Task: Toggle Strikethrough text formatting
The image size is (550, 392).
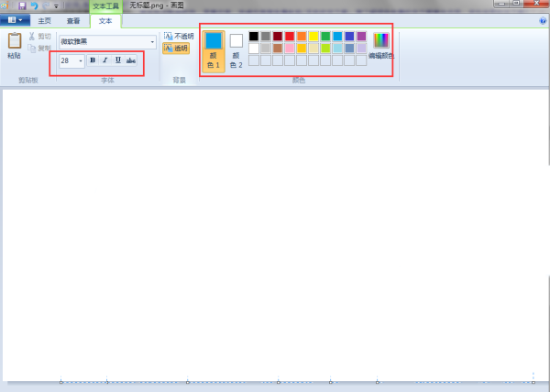Action: [x=131, y=60]
